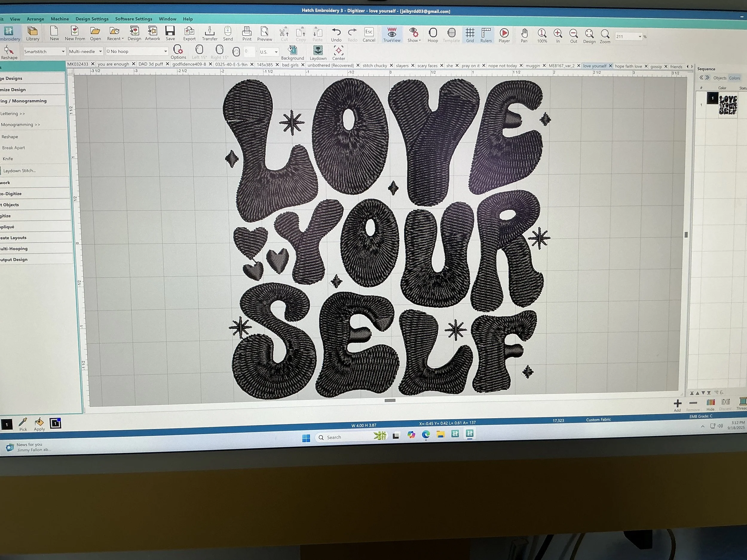Open the Design Settings menu
The image size is (747, 560).
(x=92, y=19)
